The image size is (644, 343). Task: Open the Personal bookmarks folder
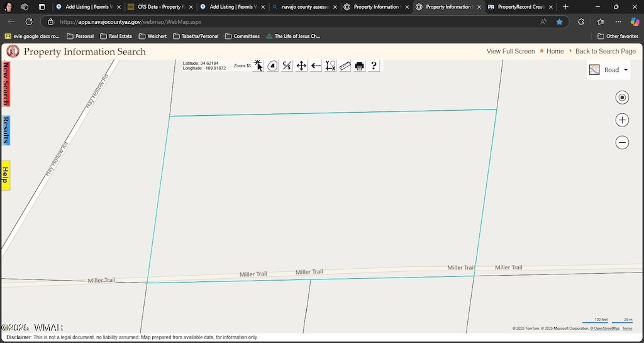[80, 36]
